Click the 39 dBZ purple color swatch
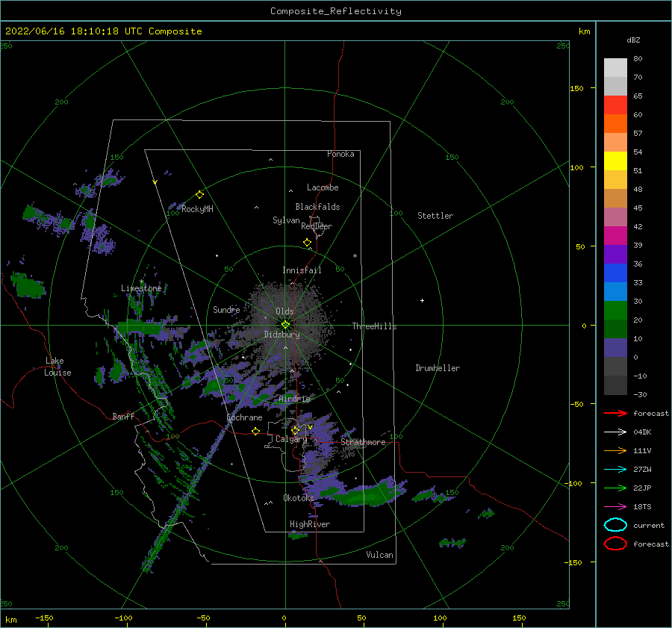This screenshot has width=672, height=628. [615, 254]
